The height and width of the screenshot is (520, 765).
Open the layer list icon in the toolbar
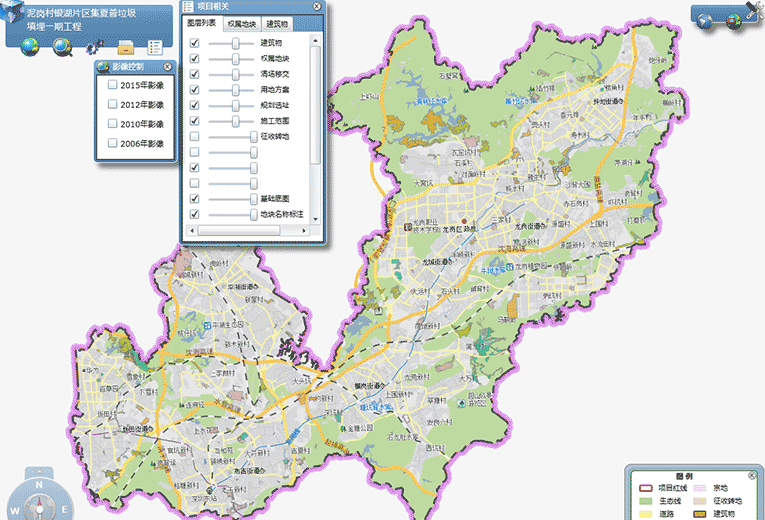point(155,47)
